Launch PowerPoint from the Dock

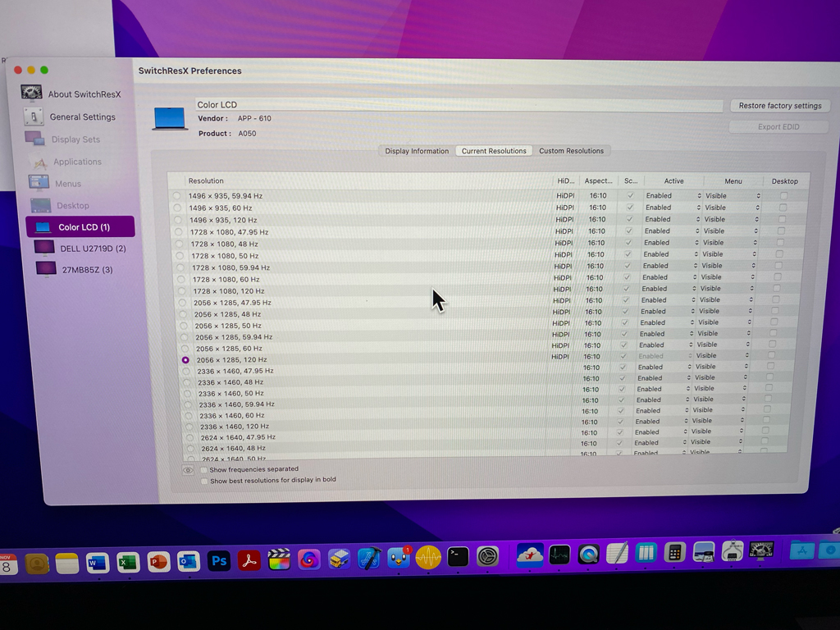point(158,563)
